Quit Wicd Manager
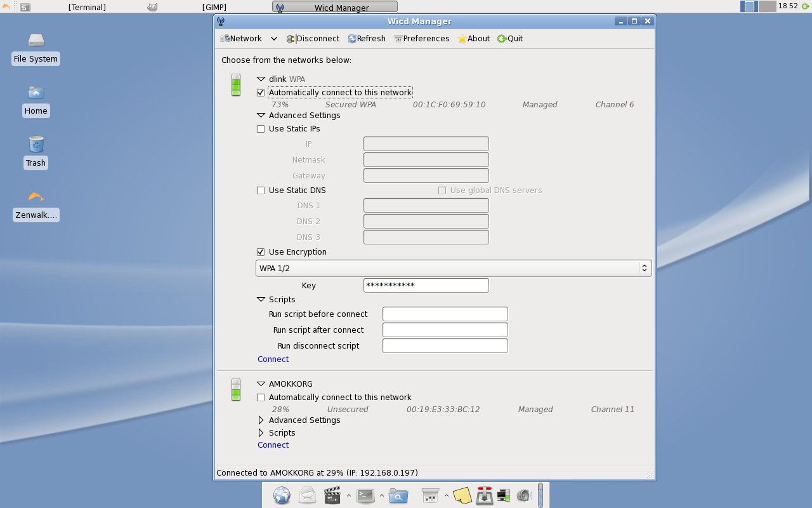812x508 pixels. click(x=510, y=39)
